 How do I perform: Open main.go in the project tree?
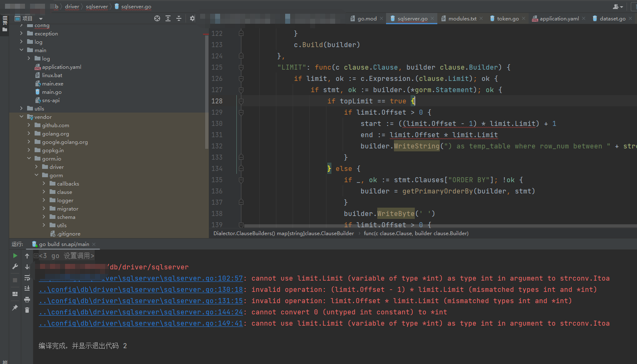point(51,92)
